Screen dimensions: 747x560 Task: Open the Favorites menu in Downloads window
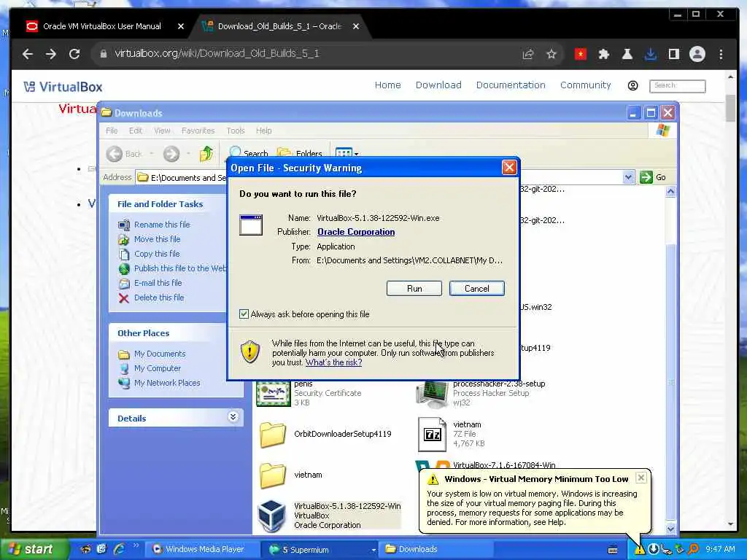(x=198, y=131)
